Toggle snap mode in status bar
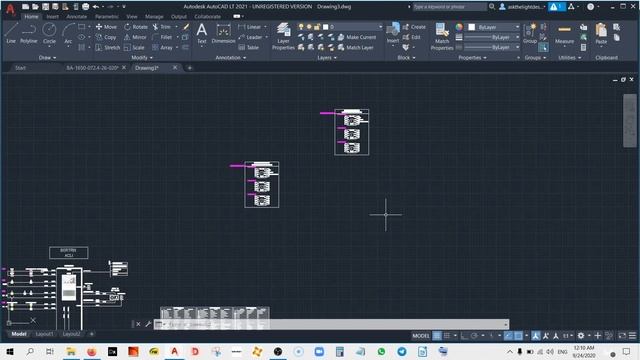 (447, 336)
